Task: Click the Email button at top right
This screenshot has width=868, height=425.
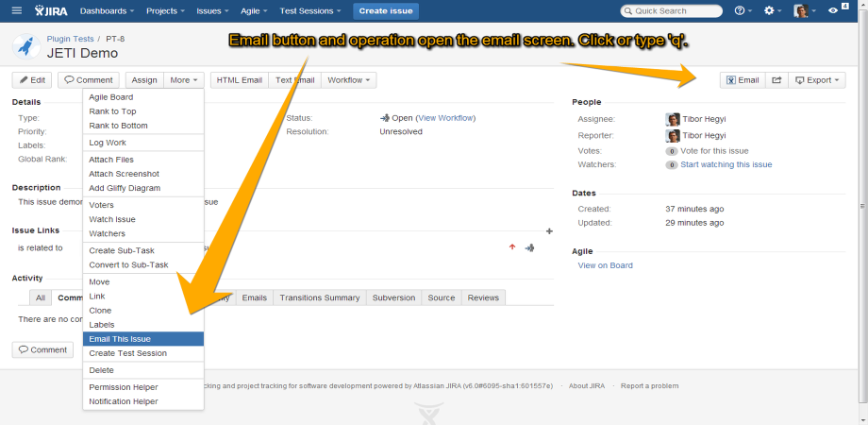Action: 743,80
